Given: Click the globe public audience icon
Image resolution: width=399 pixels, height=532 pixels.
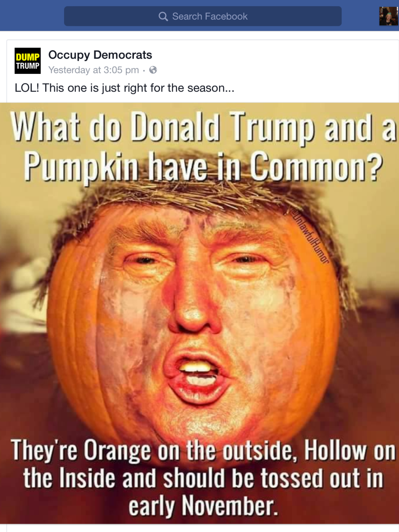Looking at the screenshot, I should (x=153, y=70).
